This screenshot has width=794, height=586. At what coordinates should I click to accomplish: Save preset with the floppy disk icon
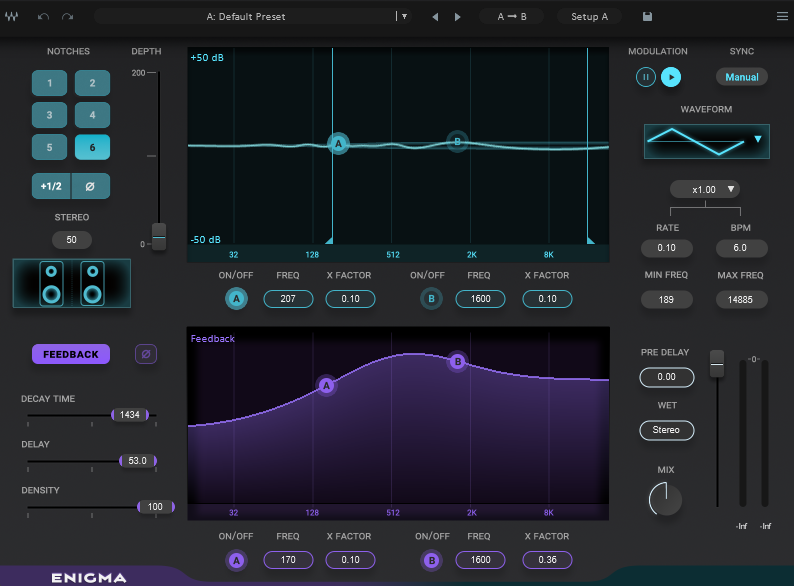point(647,17)
